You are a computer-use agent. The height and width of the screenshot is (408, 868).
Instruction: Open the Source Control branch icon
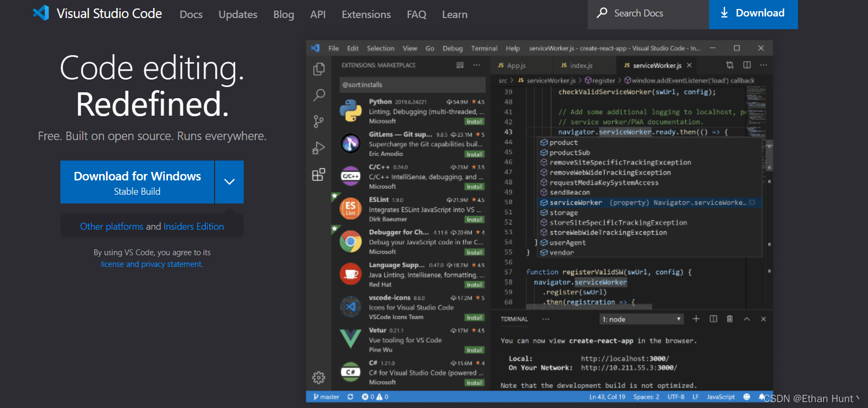tap(318, 121)
